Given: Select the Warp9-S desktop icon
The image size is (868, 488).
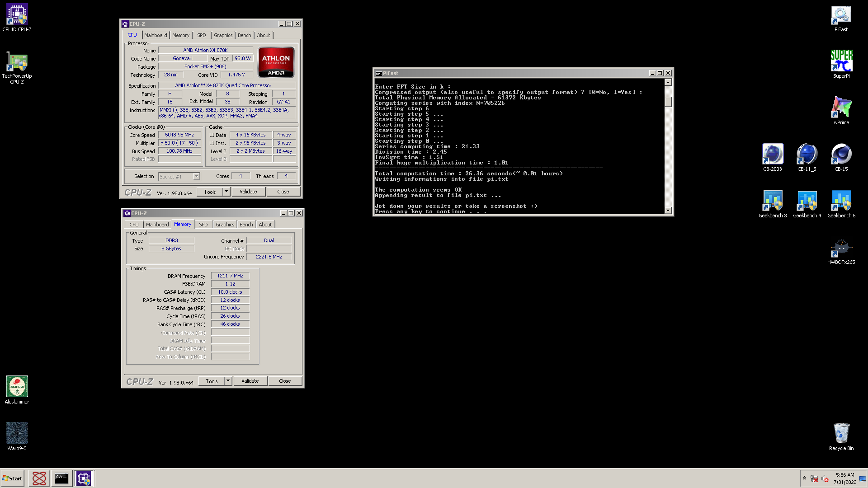Looking at the screenshot, I should click(x=17, y=436).
